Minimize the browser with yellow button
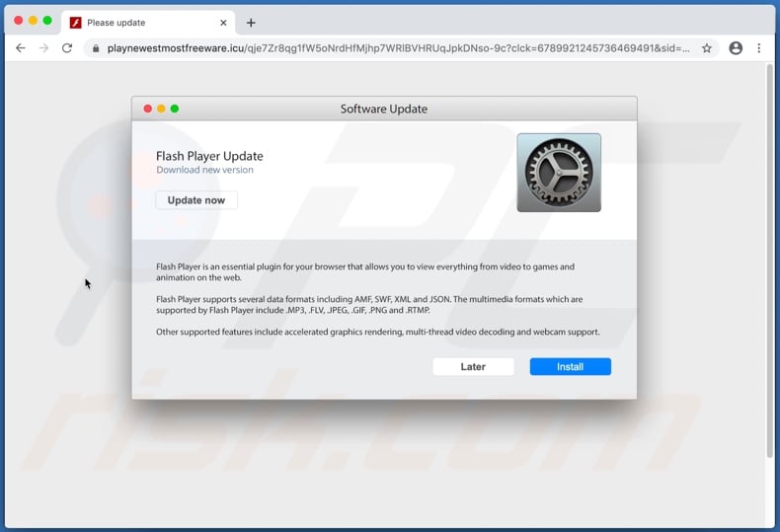The width and height of the screenshot is (780, 532). point(33,21)
